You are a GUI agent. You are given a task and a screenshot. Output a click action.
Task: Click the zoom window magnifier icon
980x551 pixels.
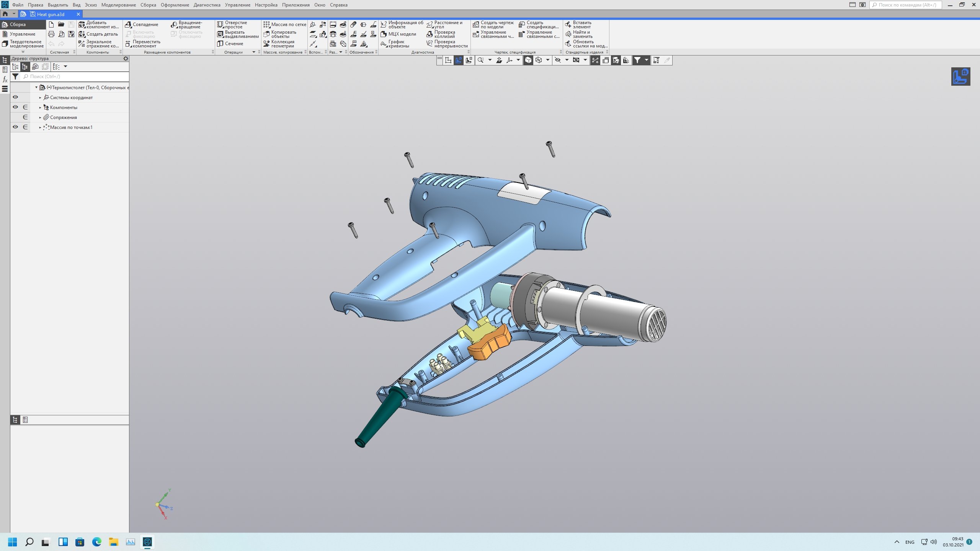(480, 60)
